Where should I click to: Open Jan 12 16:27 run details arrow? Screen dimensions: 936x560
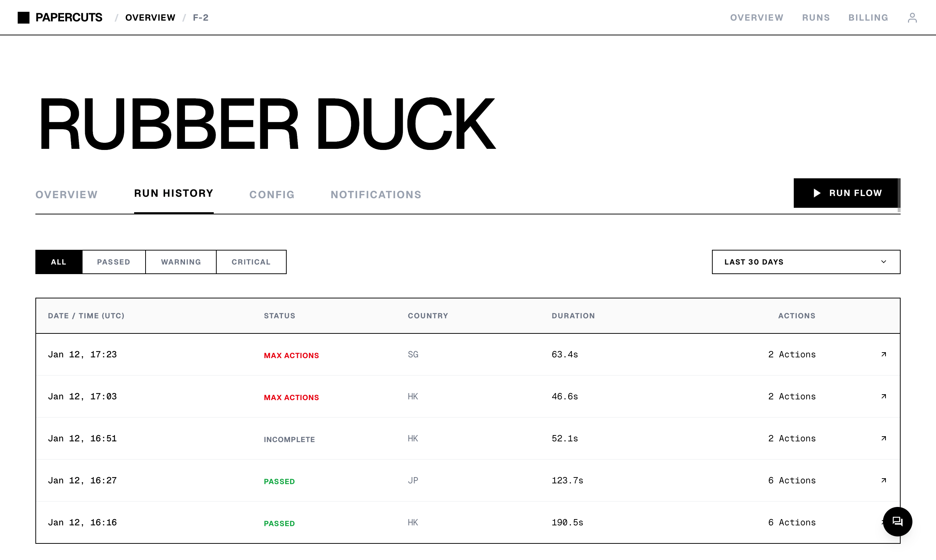(x=884, y=480)
